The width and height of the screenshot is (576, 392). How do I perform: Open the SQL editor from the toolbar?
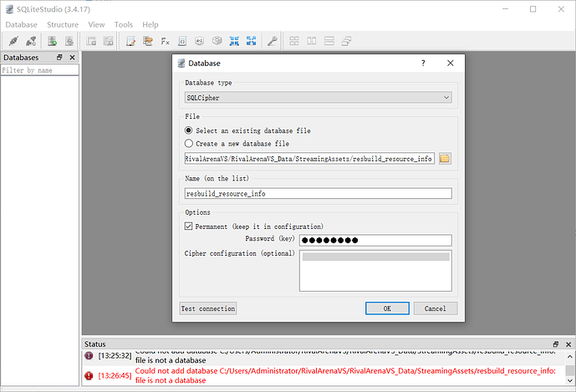[x=130, y=40]
